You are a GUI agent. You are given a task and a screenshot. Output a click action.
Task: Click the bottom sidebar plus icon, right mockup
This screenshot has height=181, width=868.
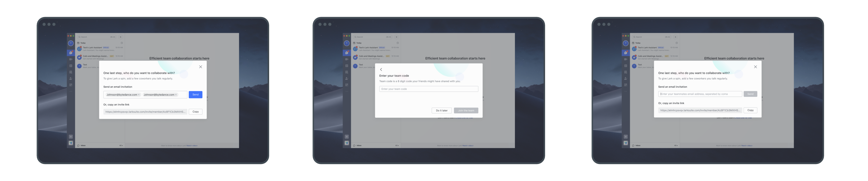pyautogui.click(x=626, y=137)
